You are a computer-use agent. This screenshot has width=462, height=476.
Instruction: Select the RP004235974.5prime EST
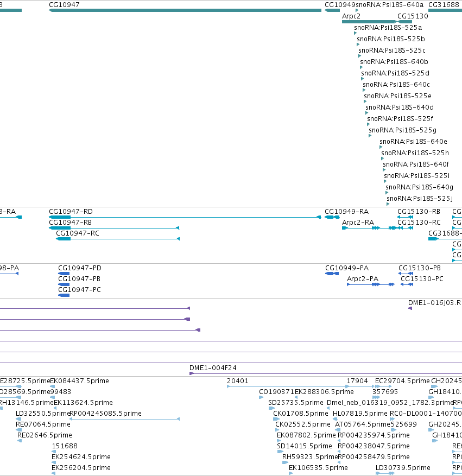coord(339,441)
